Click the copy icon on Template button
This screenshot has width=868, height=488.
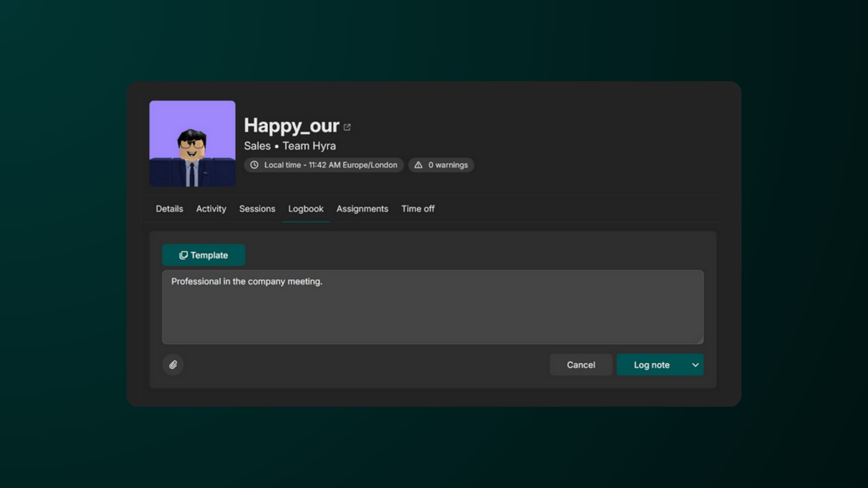[x=183, y=255]
